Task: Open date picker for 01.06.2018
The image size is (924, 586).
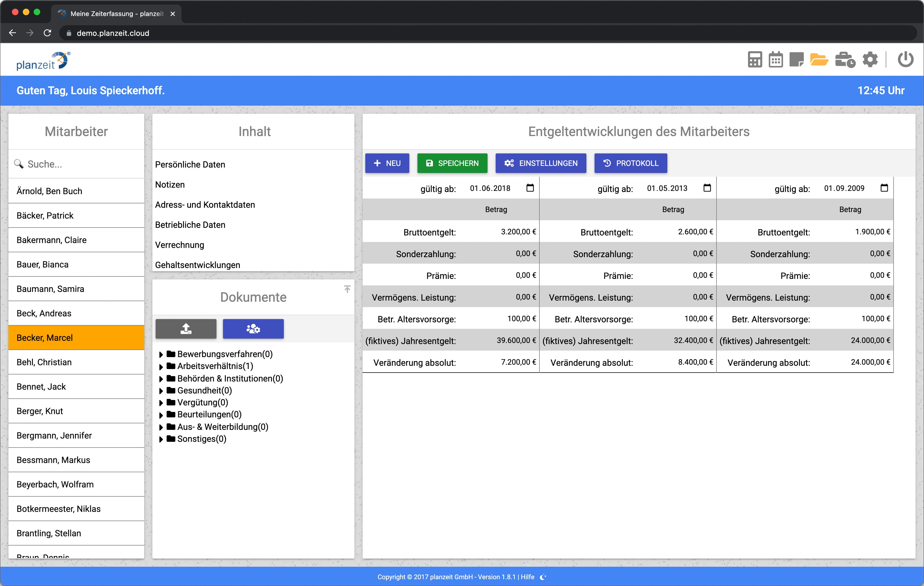Action: coord(530,188)
